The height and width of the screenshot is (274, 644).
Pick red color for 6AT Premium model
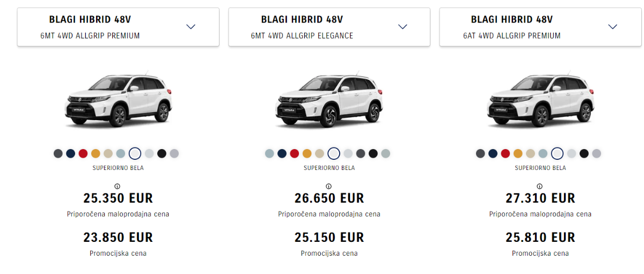tap(506, 154)
